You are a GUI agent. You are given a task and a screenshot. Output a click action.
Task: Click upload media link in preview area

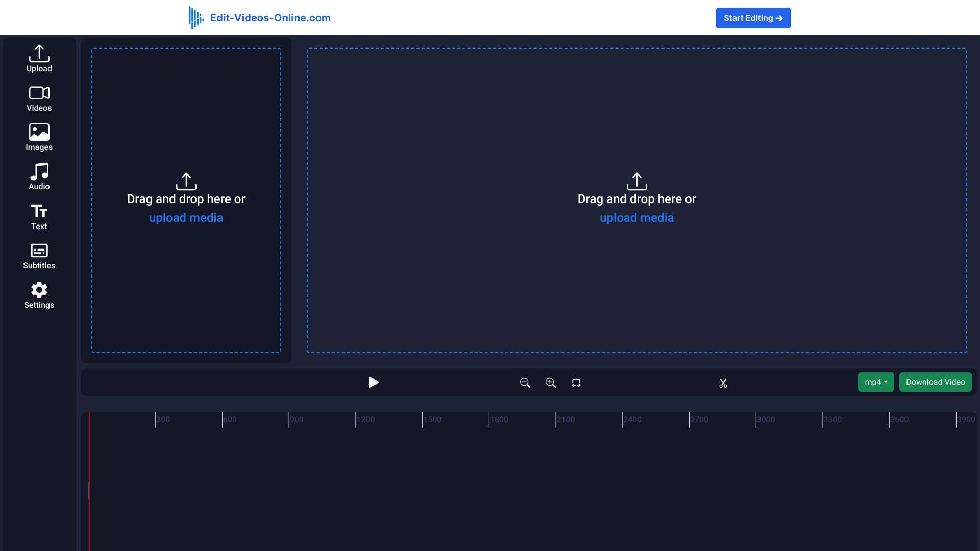point(636,218)
